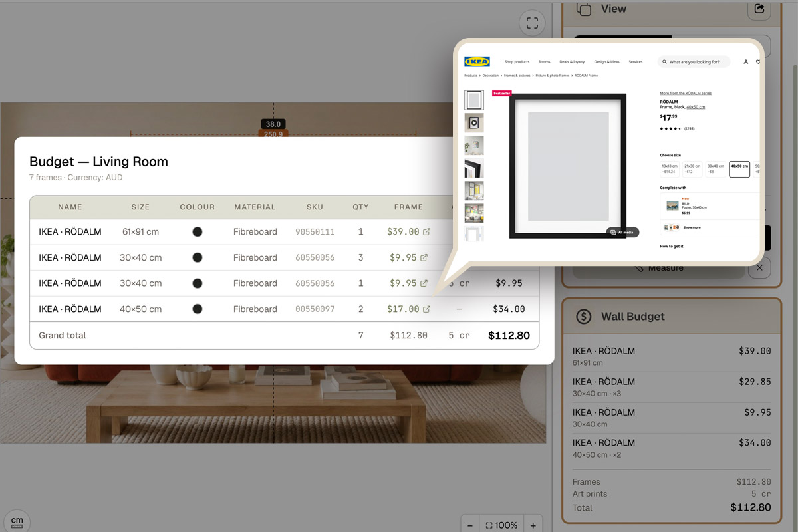Click the video play thumbnail in IKEA gallery
This screenshot has width=798, height=532.
(x=474, y=123)
